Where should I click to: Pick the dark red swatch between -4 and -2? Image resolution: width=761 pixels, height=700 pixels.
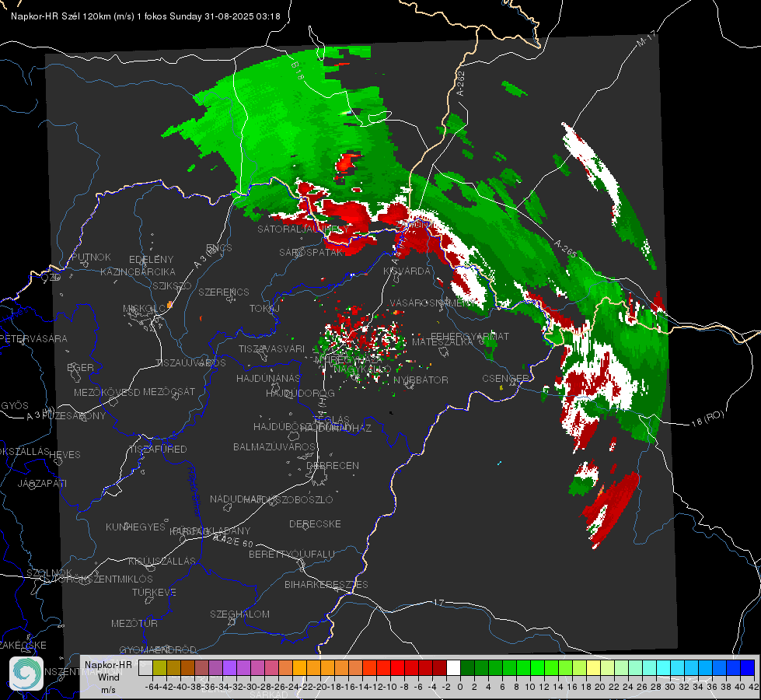click(439, 667)
